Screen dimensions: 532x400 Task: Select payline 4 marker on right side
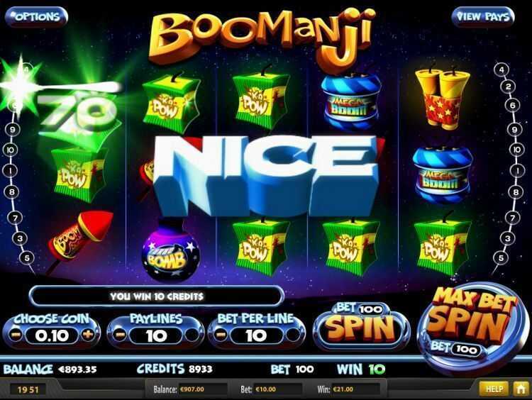click(501, 70)
